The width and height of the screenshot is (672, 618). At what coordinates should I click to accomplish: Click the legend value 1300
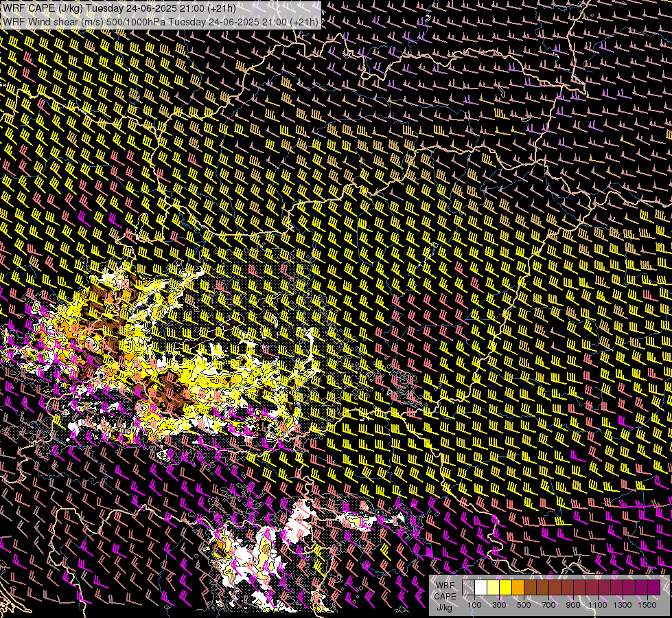coord(623,605)
